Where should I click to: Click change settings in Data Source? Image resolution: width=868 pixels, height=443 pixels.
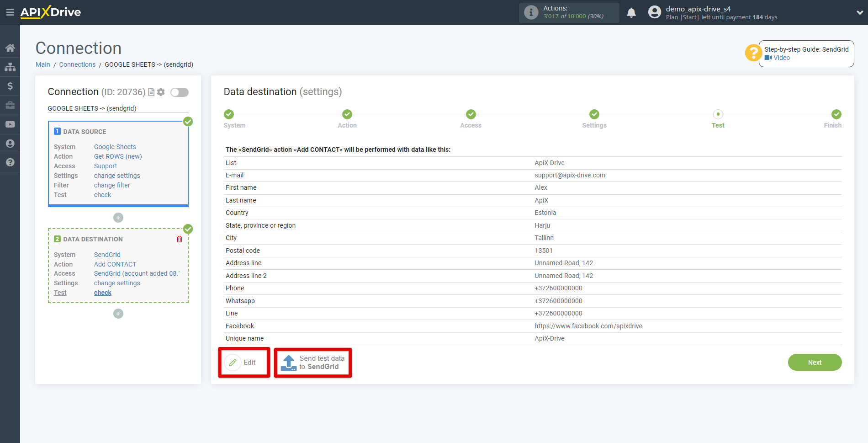click(x=117, y=176)
